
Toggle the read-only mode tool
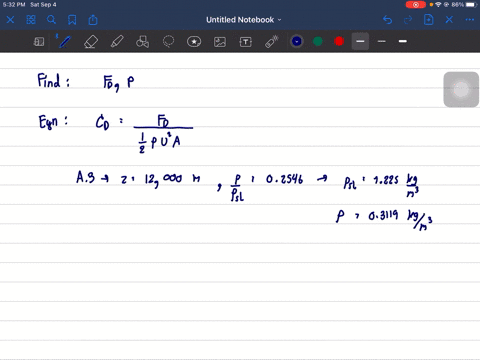tap(39, 42)
